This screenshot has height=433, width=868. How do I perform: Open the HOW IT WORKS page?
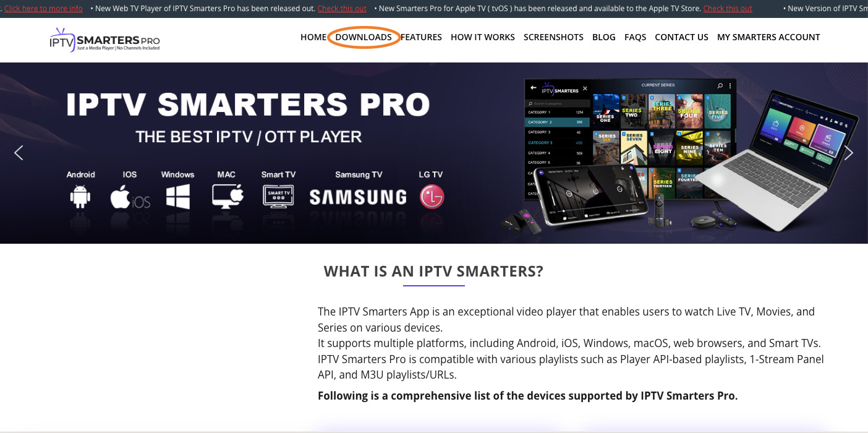(x=483, y=37)
